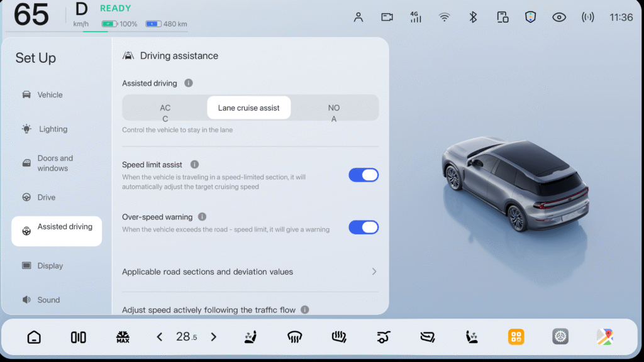Image resolution: width=644 pixels, height=362 pixels.
Task: Tap the 11:36 clock
Action: pyautogui.click(x=621, y=17)
